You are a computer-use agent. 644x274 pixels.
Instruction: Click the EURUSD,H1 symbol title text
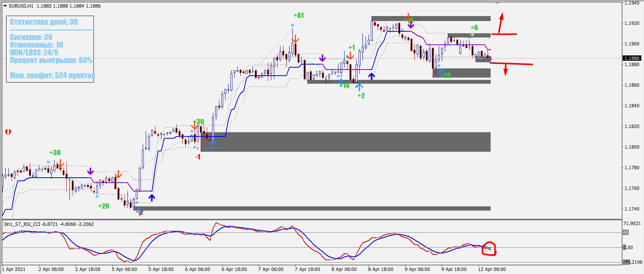[x=21, y=6]
